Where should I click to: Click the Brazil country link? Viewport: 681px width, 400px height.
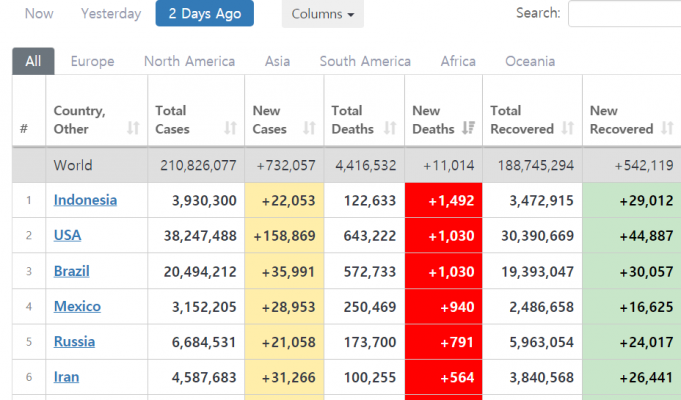point(72,271)
